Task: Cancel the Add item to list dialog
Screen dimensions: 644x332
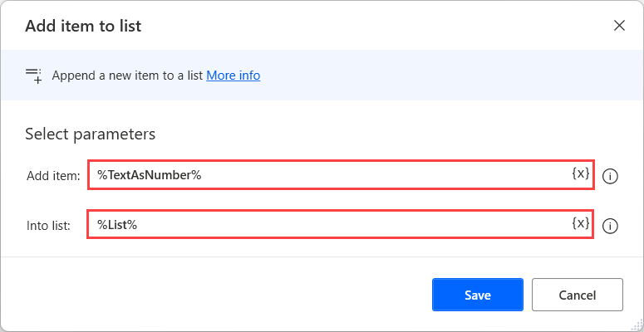Action: (x=577, y=295)
